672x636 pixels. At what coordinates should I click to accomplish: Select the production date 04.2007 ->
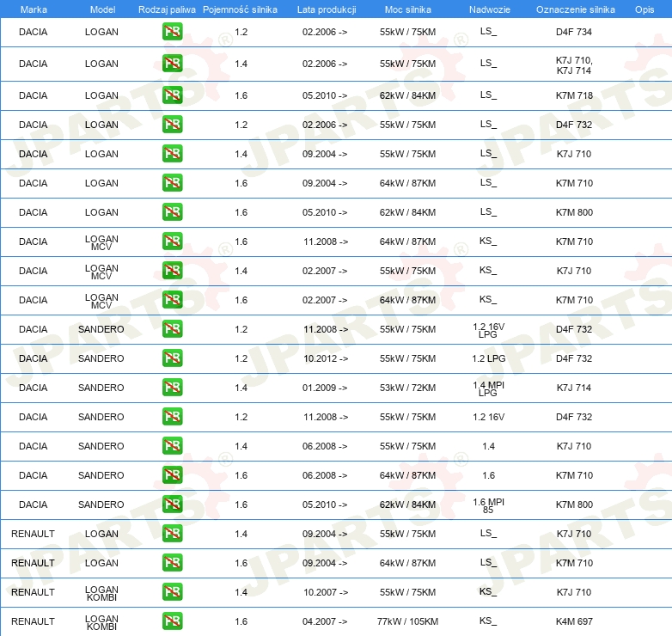coord(325,621)
